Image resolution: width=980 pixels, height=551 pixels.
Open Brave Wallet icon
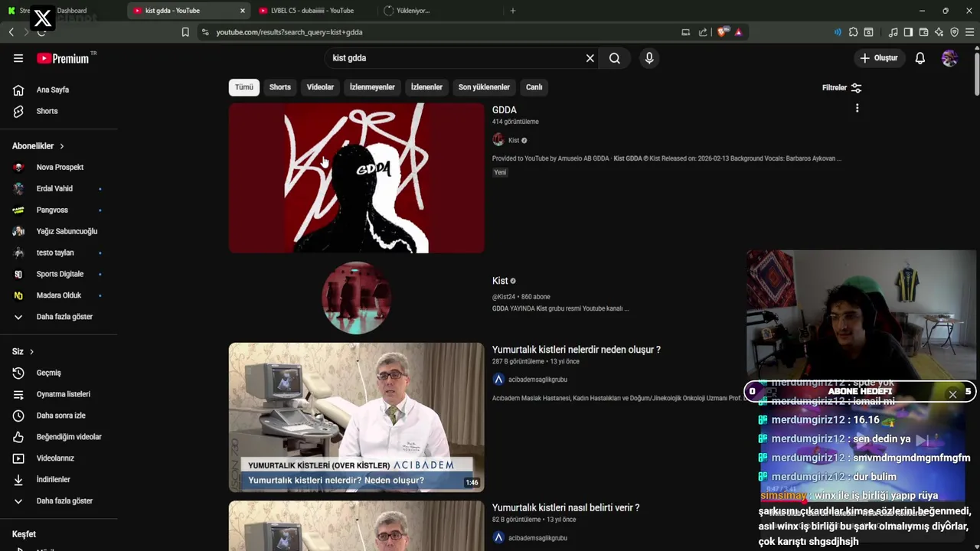(x=923, y=32)
